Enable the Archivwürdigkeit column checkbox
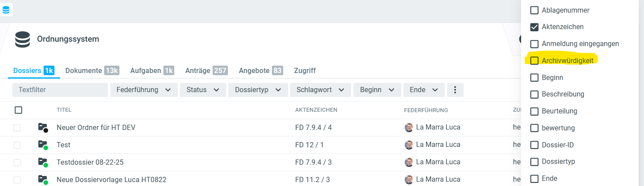Viewport: 644px width, 186px height. 534,60
